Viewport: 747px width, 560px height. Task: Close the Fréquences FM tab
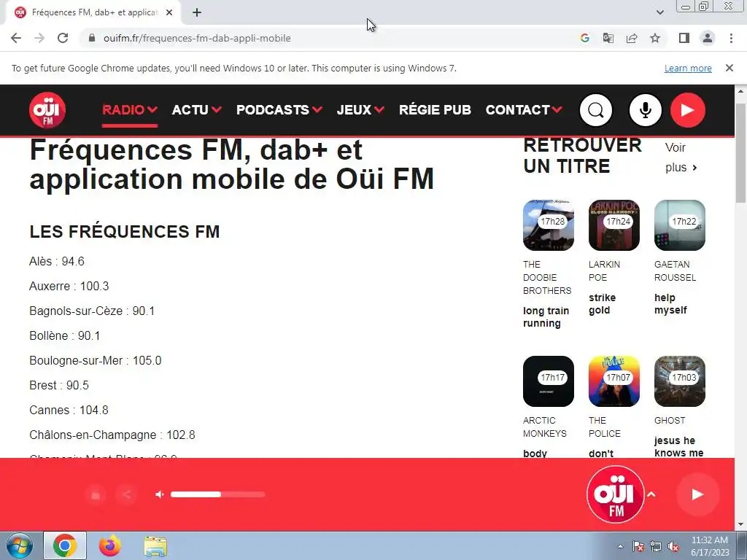click(x=169, y=13)
